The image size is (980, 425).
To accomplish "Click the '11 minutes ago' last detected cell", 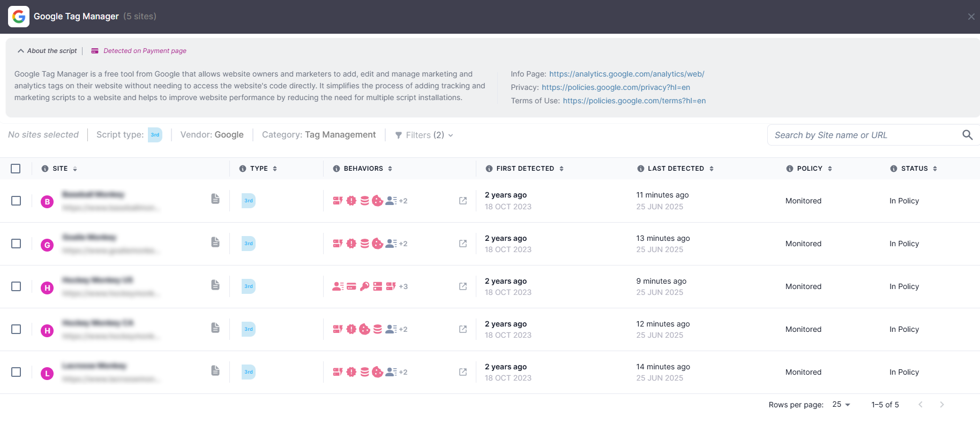I will tap(662, 195).
